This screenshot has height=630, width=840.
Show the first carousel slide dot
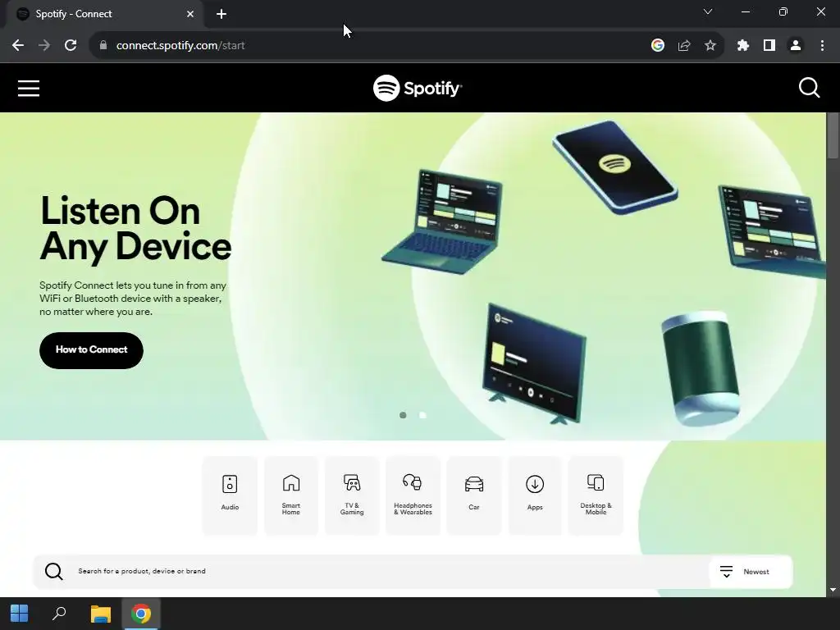[403, 415]
